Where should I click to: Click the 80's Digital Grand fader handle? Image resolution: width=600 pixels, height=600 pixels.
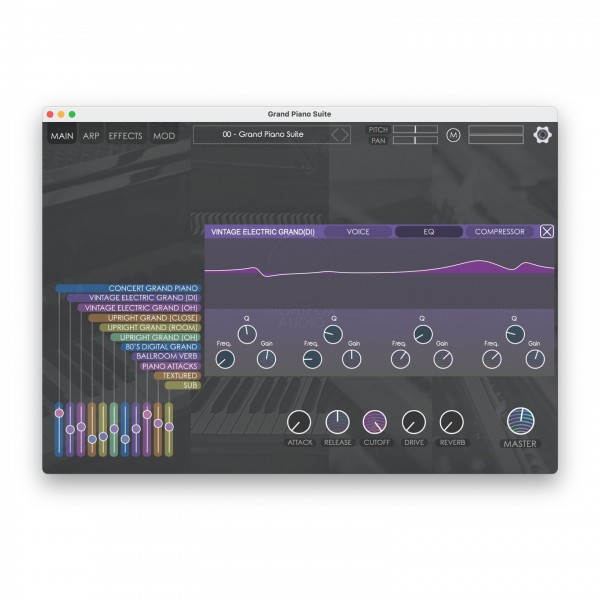[x=125, y=439]
